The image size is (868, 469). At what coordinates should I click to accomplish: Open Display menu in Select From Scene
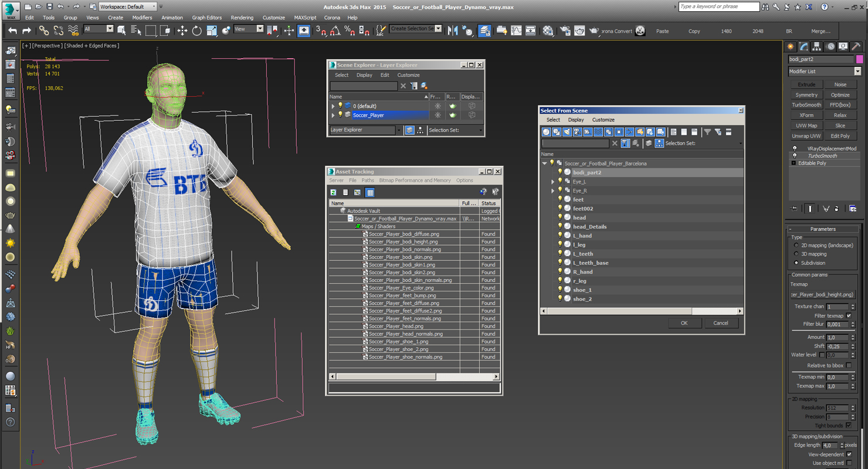(x=576, y=120)
